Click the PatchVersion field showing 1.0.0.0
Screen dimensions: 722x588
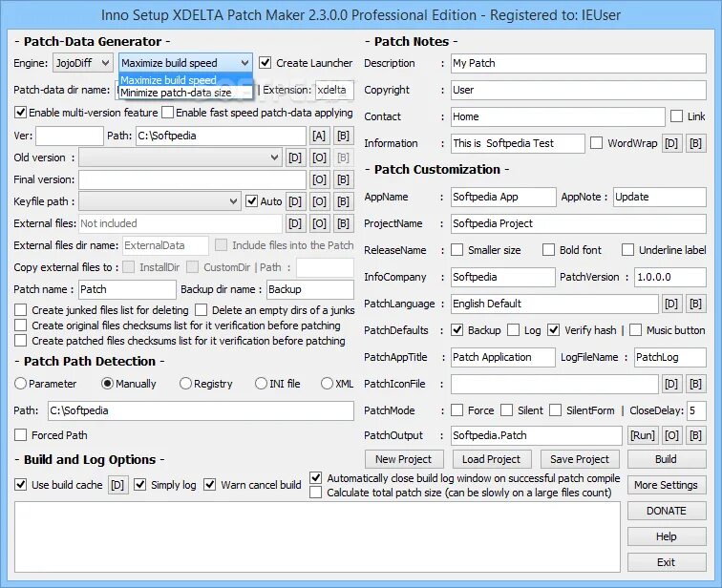pyautogui.click(x=670, y=277)
